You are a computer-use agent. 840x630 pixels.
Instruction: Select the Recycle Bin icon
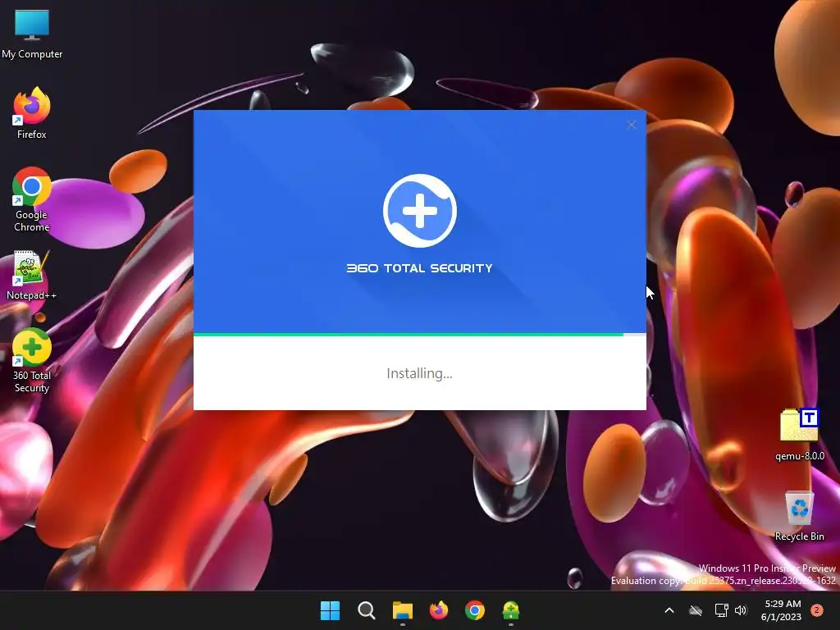coord(799,515)
